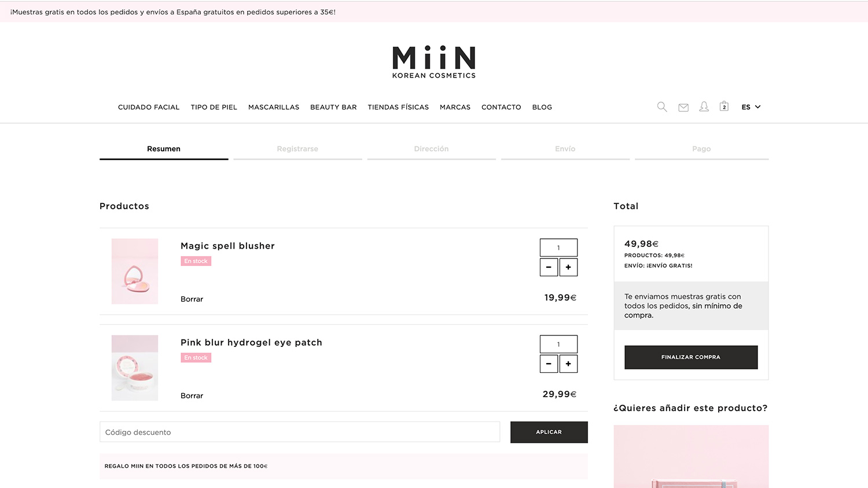The image size is (868, 488).
Task: Decrease Pink blur eye patch quantity
Action: [x=549, y=364]
